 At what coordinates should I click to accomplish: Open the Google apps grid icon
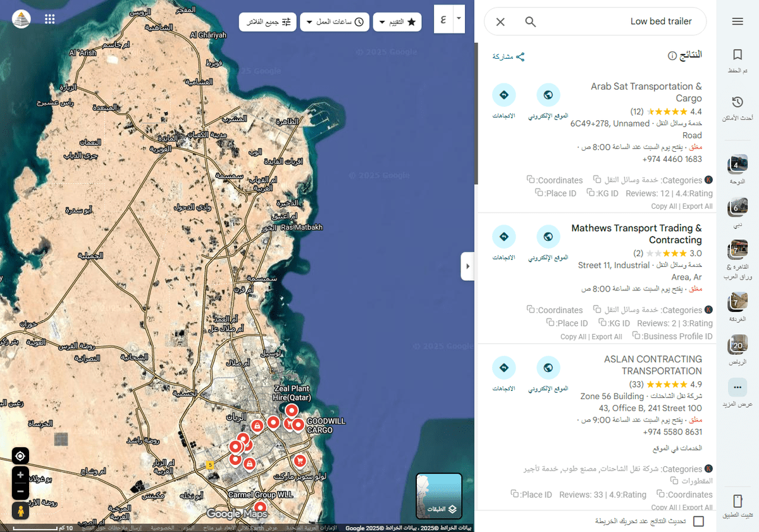50,19
